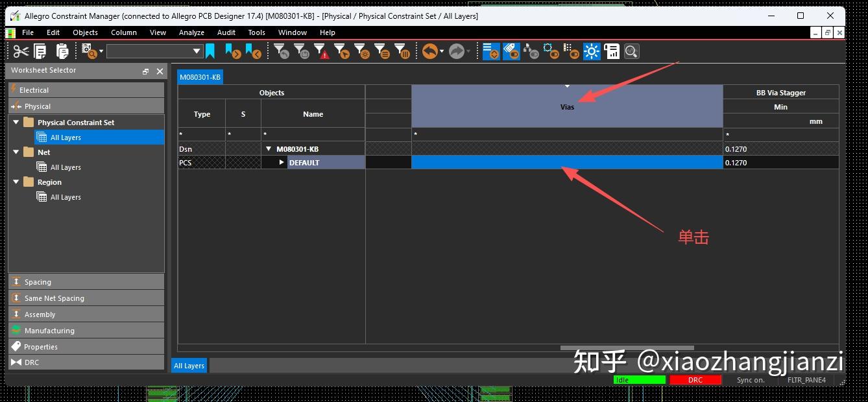Go to previous bookmark icon
The height and width of the screenshot is (402, 868).
[253, 51]
